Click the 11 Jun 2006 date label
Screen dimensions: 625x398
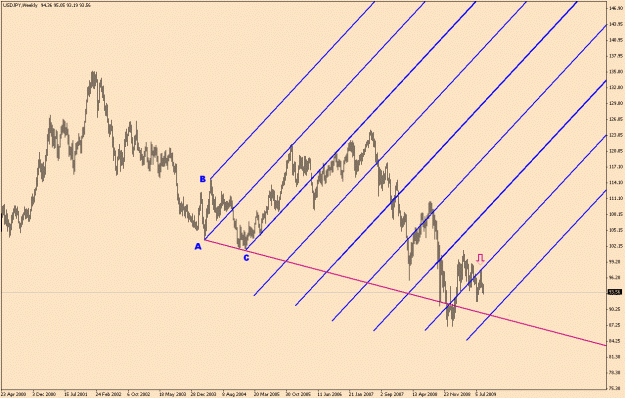coord(330,394)
